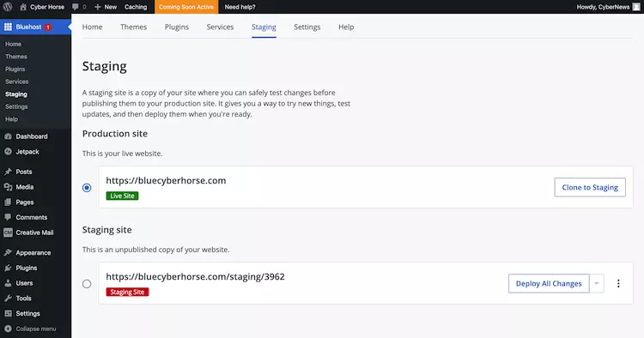Click the Appearance brush icon
The height and width of the screenshot is (338, 644).
click(x=8, y=253)
